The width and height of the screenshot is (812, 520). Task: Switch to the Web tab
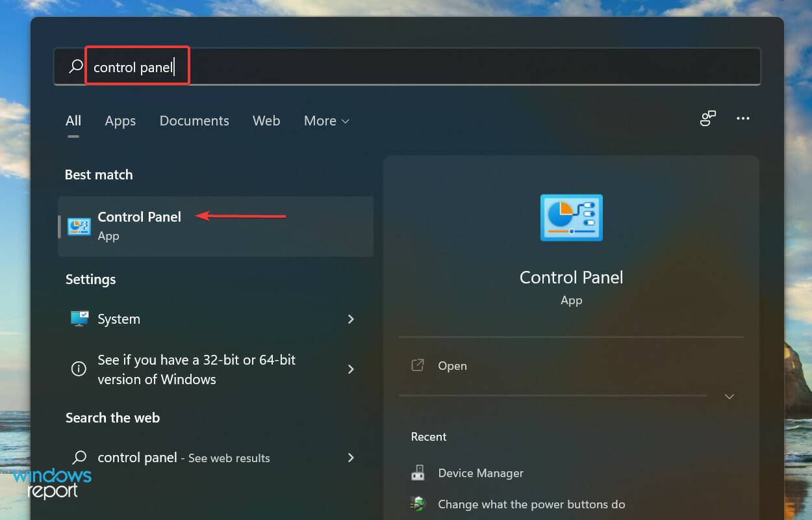click(266, 121)
